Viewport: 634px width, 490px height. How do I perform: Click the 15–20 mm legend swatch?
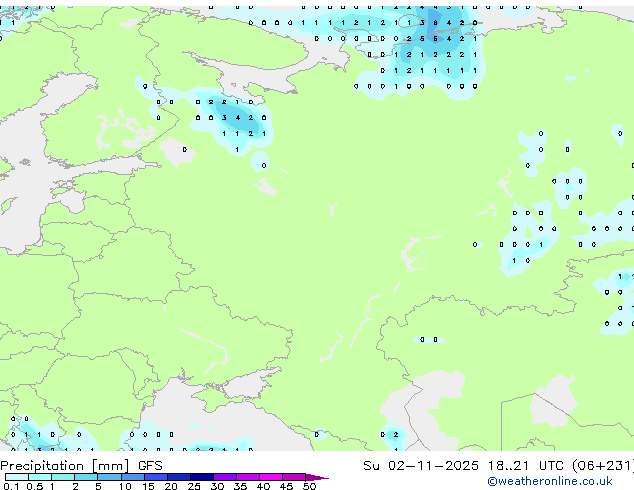pos(156,477)
